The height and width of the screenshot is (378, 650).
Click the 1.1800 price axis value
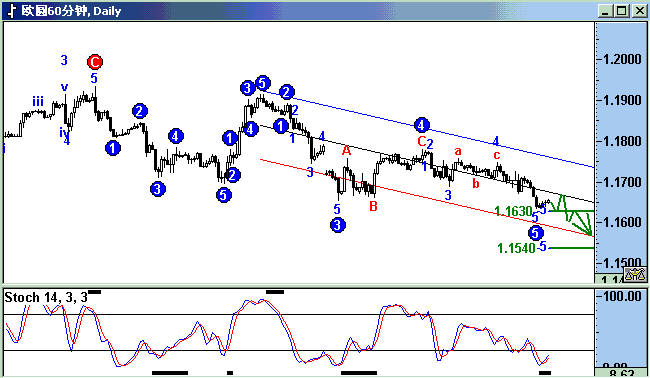point(622,141)
